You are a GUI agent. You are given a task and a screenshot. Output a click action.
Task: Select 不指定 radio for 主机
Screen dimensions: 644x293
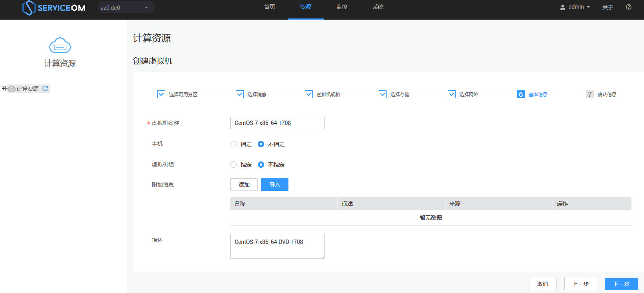261,144
